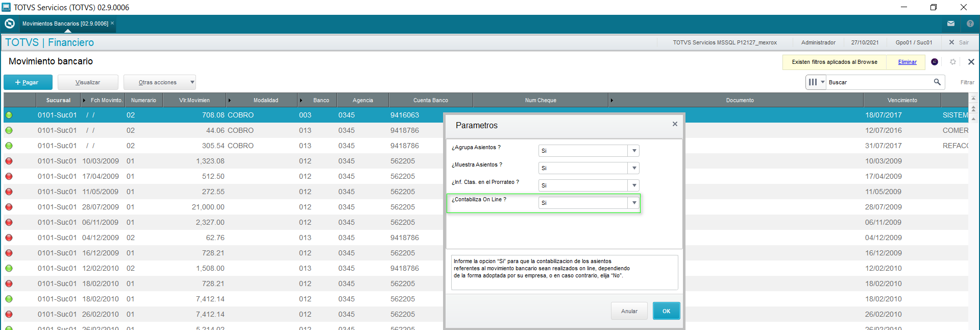Open the Otras acciones dropdown
Screen dimensions: 980x330
point(160,82)
